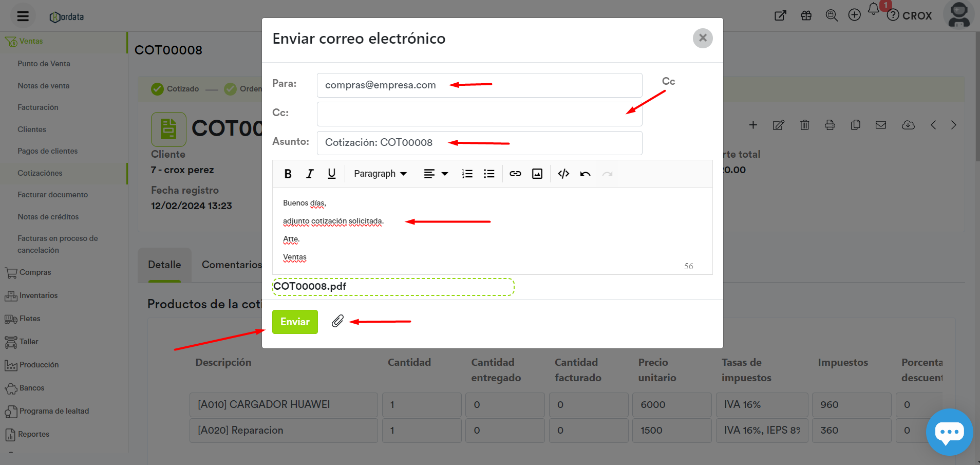
Task: Toggle italic text formatting
Action: click(310, 174)
